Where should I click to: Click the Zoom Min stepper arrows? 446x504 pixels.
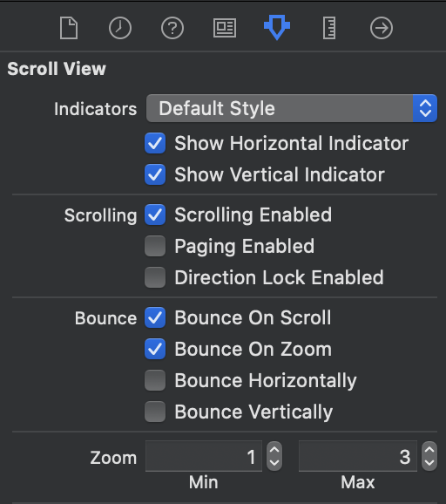point(274,456)
